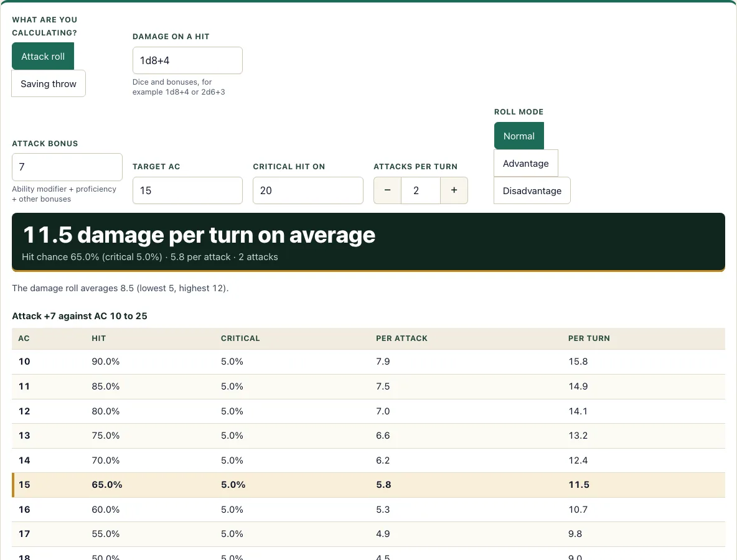Screen dimensions: 737x560
Task: Switch to Saving throw calculation
Action: tap(49, 83)
